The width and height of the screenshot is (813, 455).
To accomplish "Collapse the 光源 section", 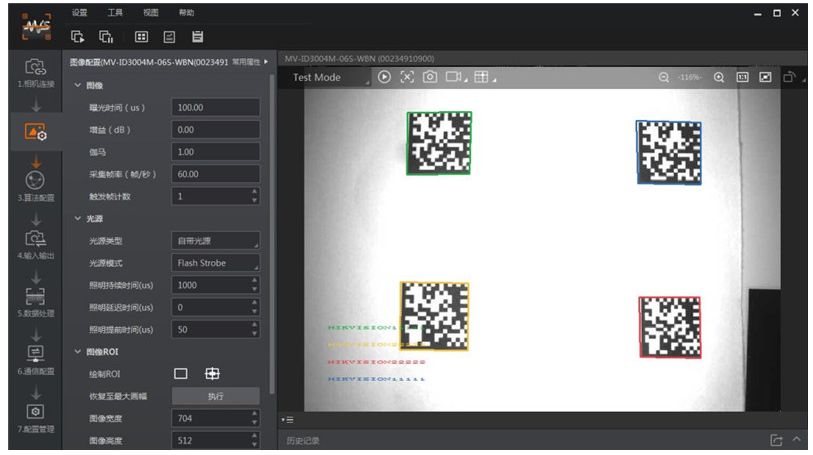I will [x=79, y=218].
